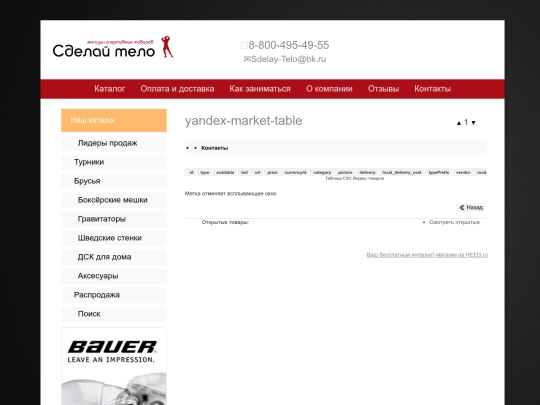Click the Назад back button
The image size is (540, 405).
pos(471,207)
